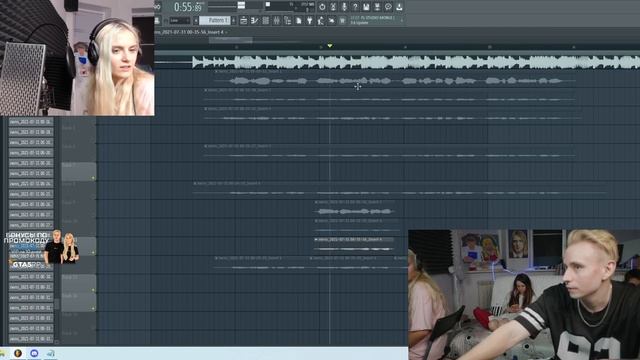The width and height of the screenshot is (640, 360).
Task: Click the 0:55:89 time display
Action: click(x=188, y=7)
